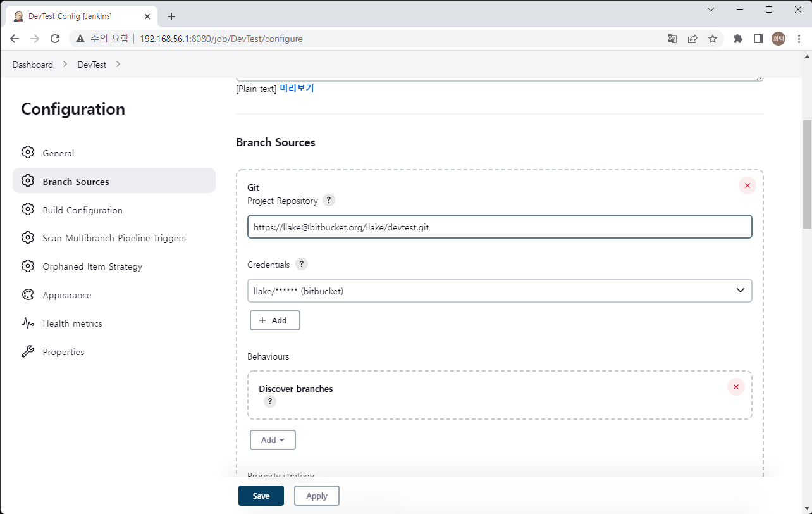
Task: Open the Google Translate page icon
Action: (672, 39)
